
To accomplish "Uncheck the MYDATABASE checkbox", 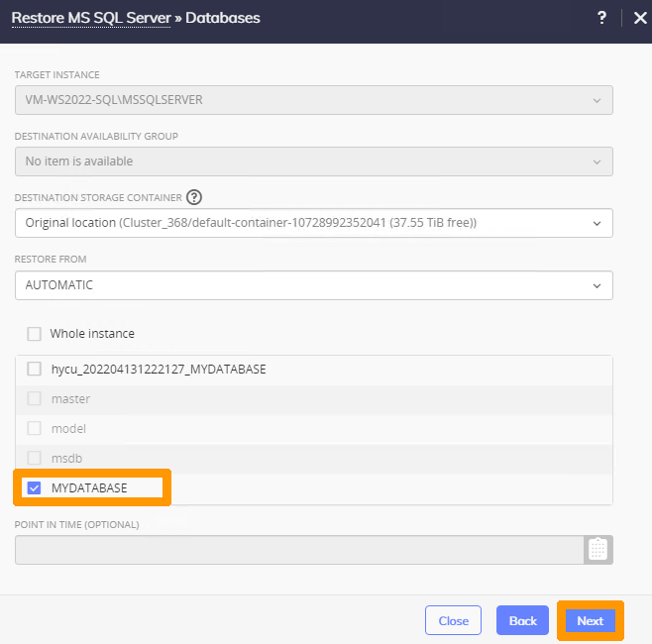I will pyautogui.click(x=34, y=487).
